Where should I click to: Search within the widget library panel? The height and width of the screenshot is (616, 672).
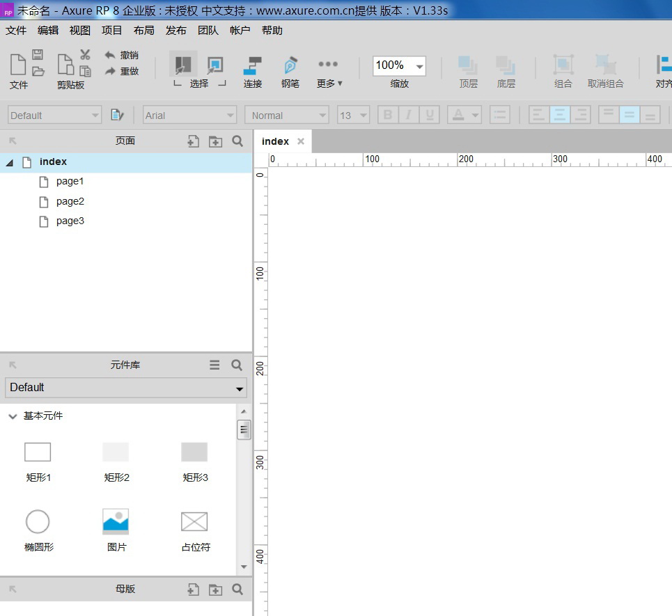[237, 365]
